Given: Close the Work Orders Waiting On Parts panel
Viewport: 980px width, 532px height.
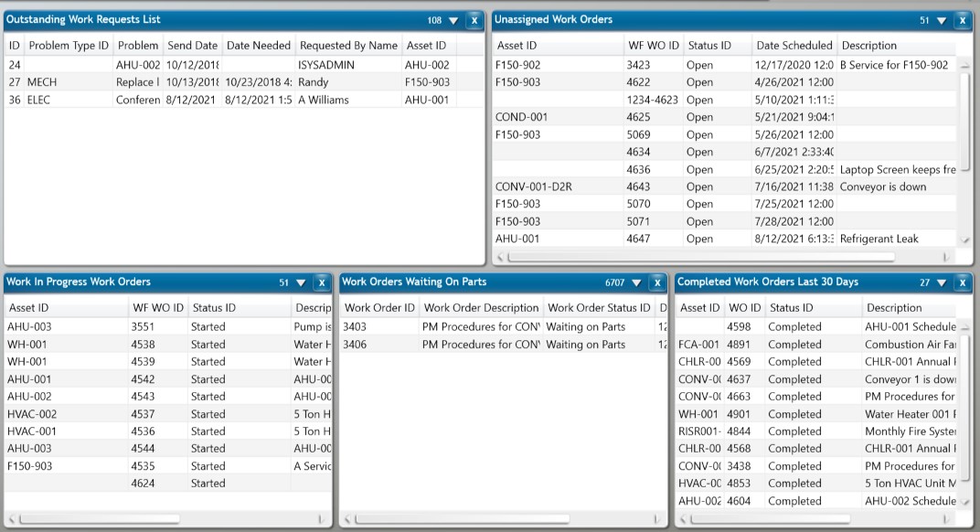Looking at the screenshot, I should pos(656,283).
